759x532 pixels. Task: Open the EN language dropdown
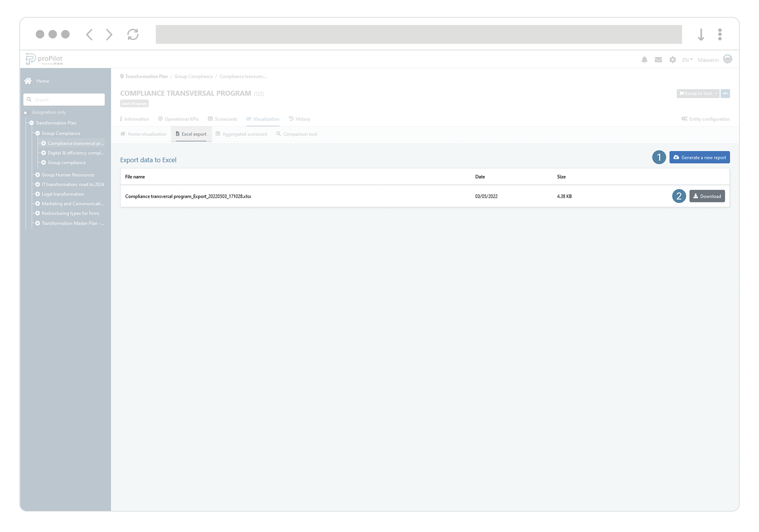tap(687, 60)
